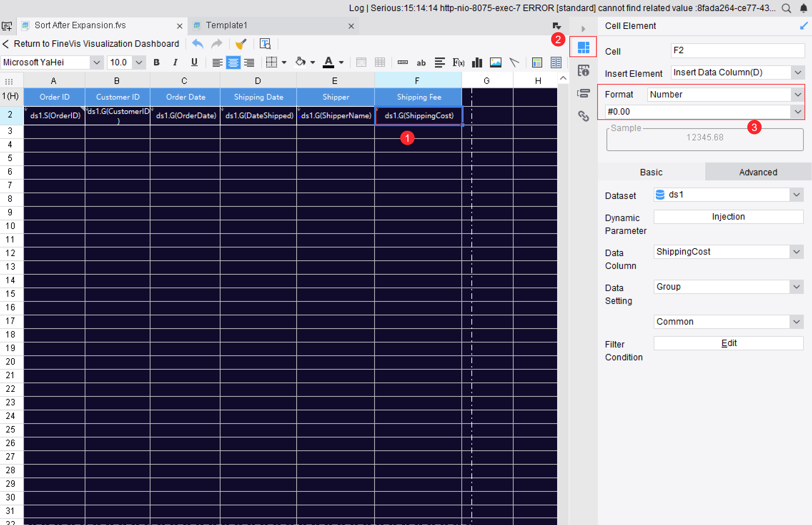Image resolution: width=812 pixels, height=525 pixels.
Task: Click the unmerge cells grid icon
Action: (x=380, y=62)
